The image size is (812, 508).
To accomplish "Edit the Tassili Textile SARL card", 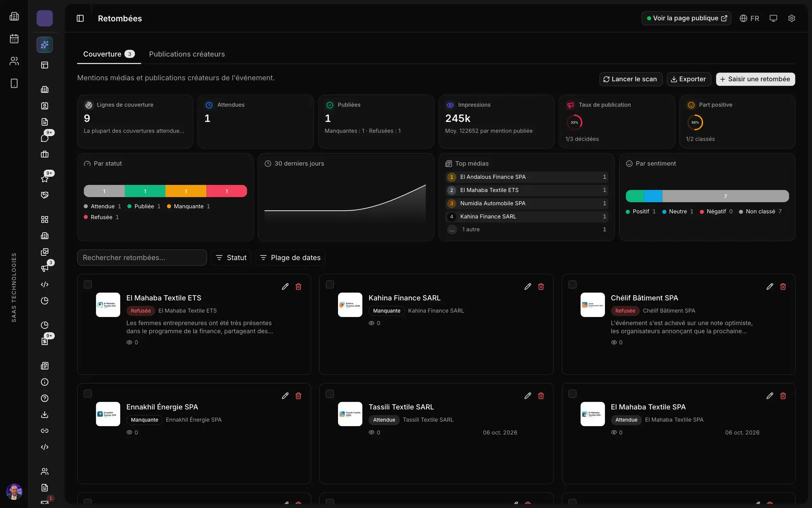I will pos(527,396).
